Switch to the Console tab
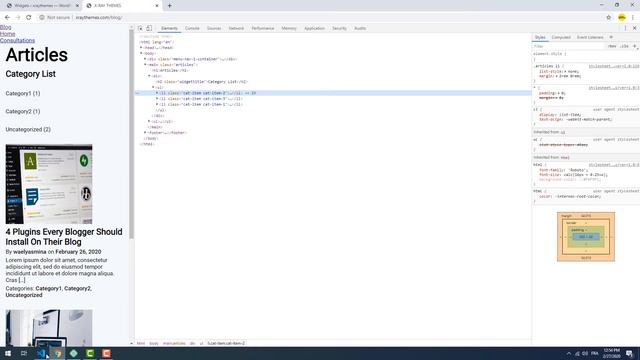 pyautogui.click(x=192, y=28)
